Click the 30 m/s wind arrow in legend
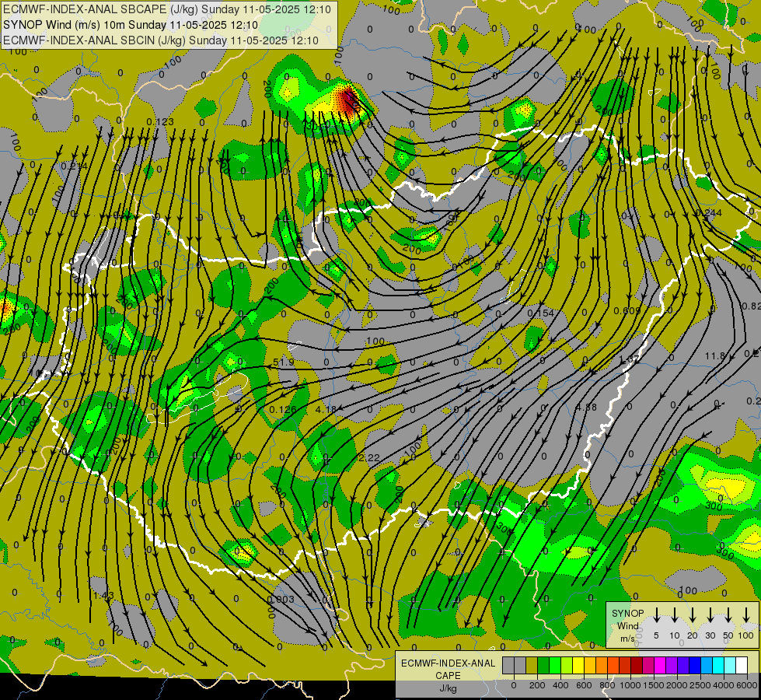The image size is (761, 700). click(x=710, y=615)
